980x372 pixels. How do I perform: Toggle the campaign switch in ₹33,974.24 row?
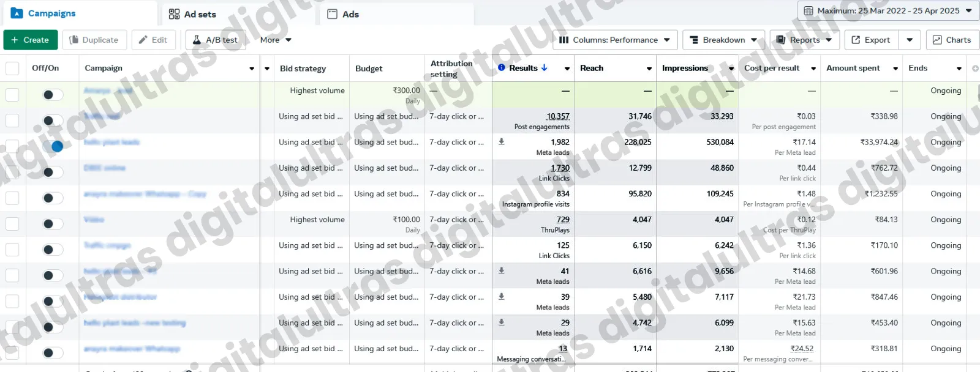[53, 146]
